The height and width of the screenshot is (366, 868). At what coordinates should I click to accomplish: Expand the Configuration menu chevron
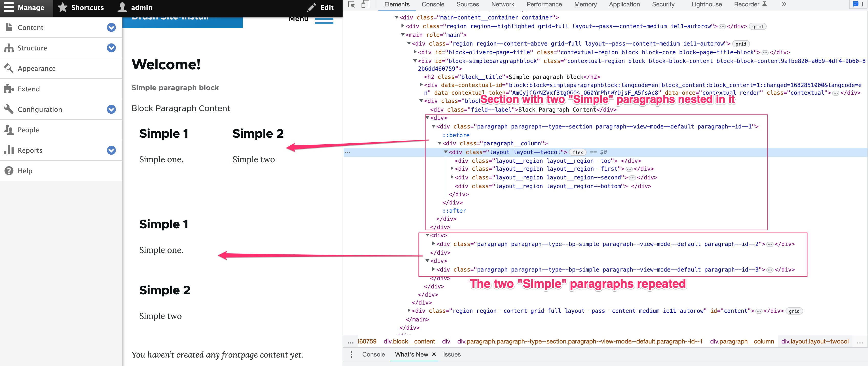[x=111, y=109]
